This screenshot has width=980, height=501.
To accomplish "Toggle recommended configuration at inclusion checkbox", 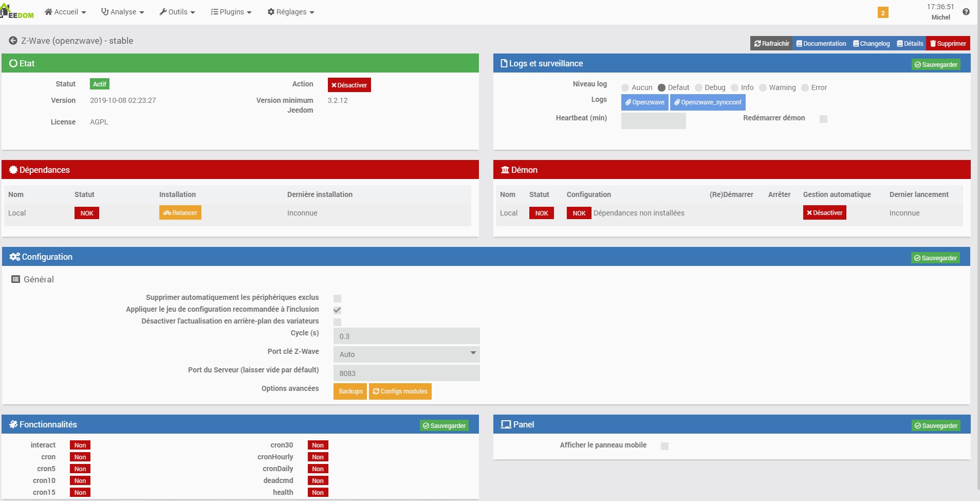I will coord(337,310).
